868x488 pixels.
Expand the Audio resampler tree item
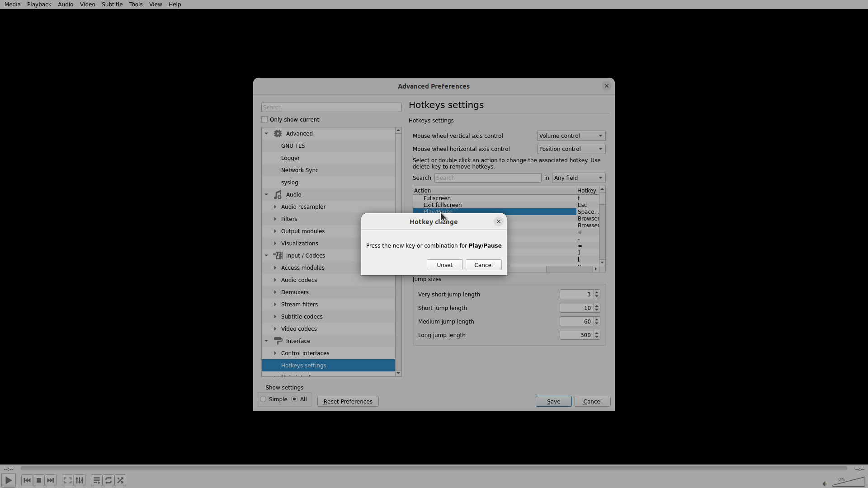point(275,207)
